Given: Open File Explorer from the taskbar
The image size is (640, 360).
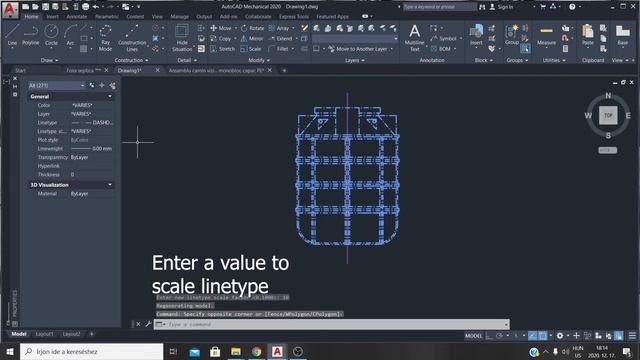Looking at the screenshot, I should pos(236,351).
